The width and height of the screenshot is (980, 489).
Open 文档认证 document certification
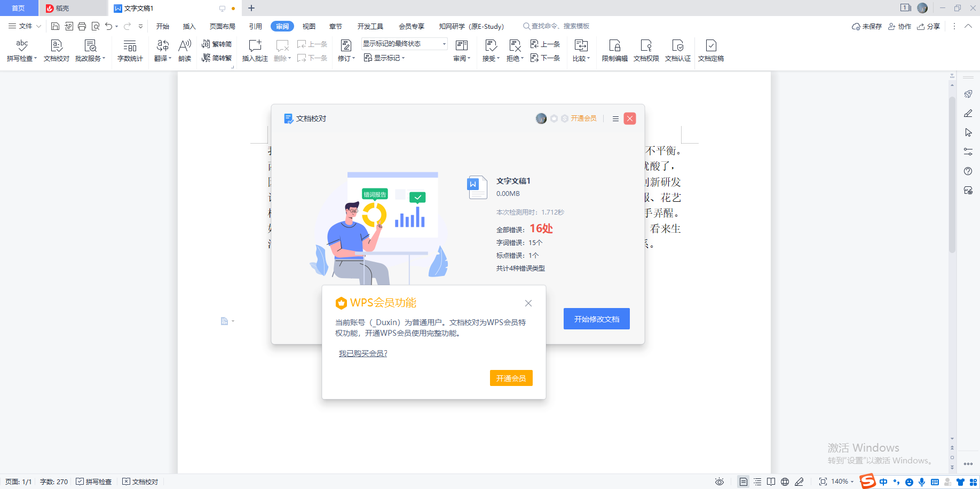point(678,51)
